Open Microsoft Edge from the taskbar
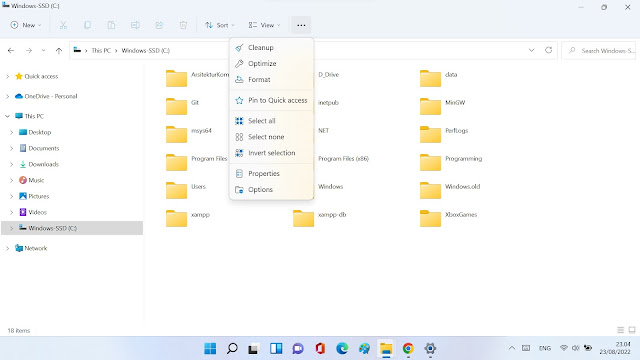Viewport: 640px width, 360px height. coord(342,348)
